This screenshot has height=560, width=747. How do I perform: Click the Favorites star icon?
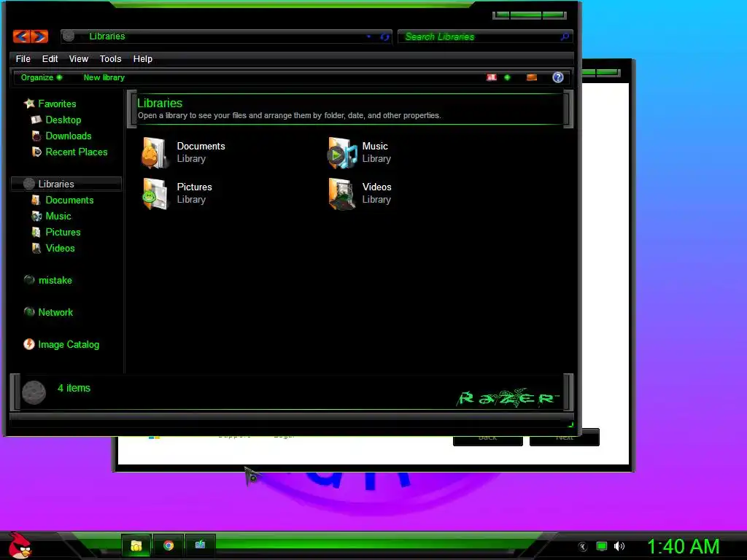(29, 104)
